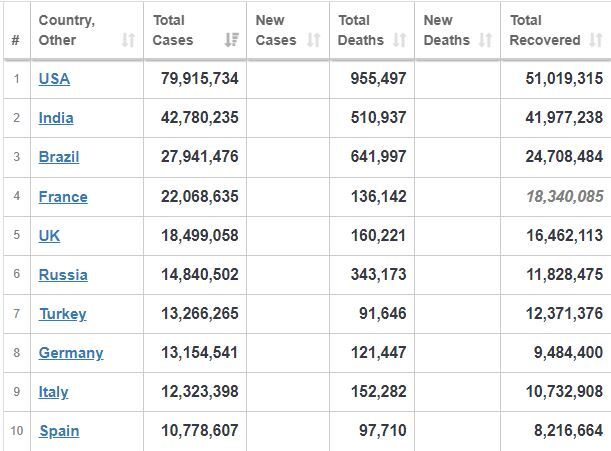Open the Turkey country link
Screen dimensions: 611x451
(x=63, y=314)
